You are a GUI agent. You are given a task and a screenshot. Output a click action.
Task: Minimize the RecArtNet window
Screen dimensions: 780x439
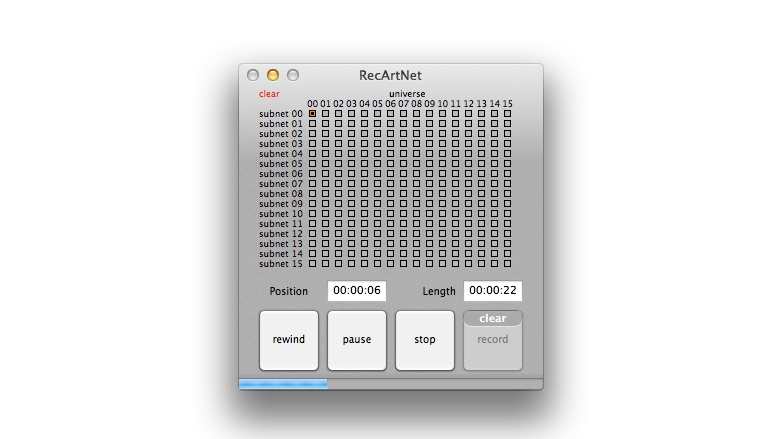[273, 75]
